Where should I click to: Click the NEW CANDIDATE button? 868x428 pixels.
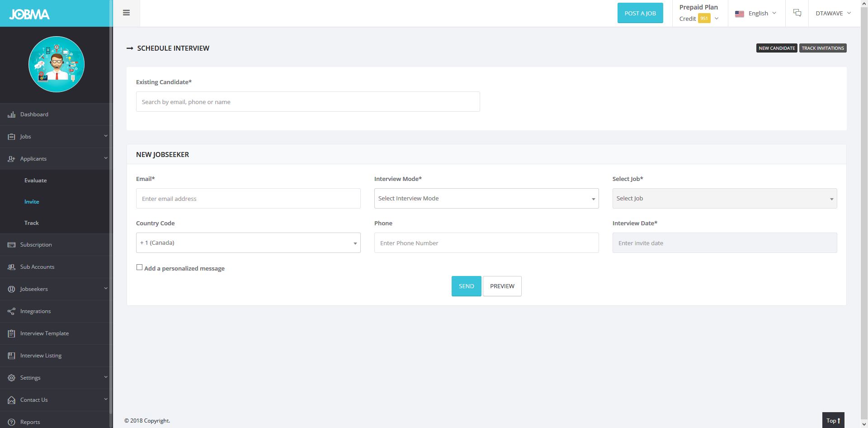click(777, 48)
